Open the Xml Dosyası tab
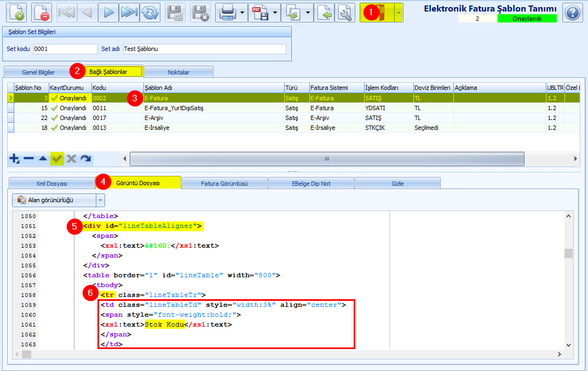Viewport: 588px width, 371px height. click(52, 183)
